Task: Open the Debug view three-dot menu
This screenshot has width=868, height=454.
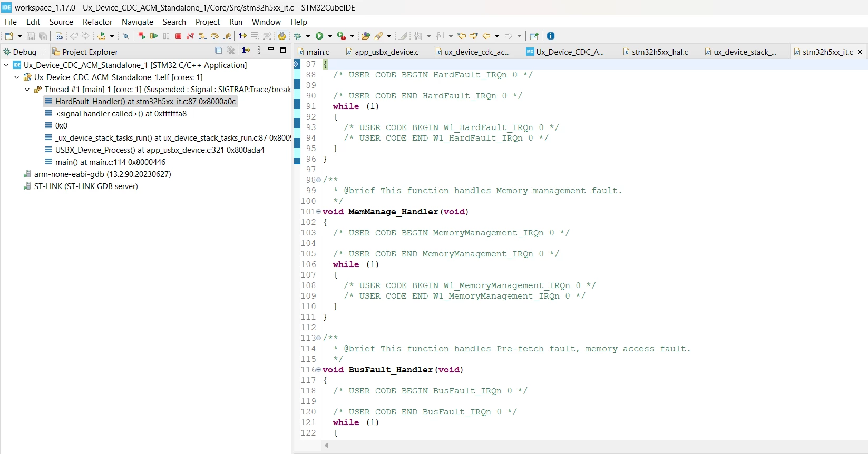Action: [x=259, y=51]
